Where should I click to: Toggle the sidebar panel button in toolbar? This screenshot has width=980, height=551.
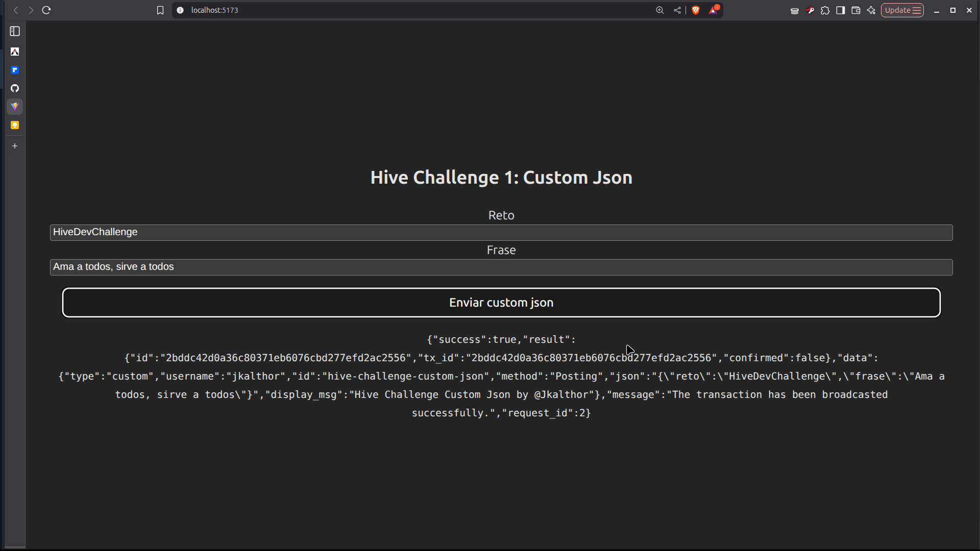[841, 10]
